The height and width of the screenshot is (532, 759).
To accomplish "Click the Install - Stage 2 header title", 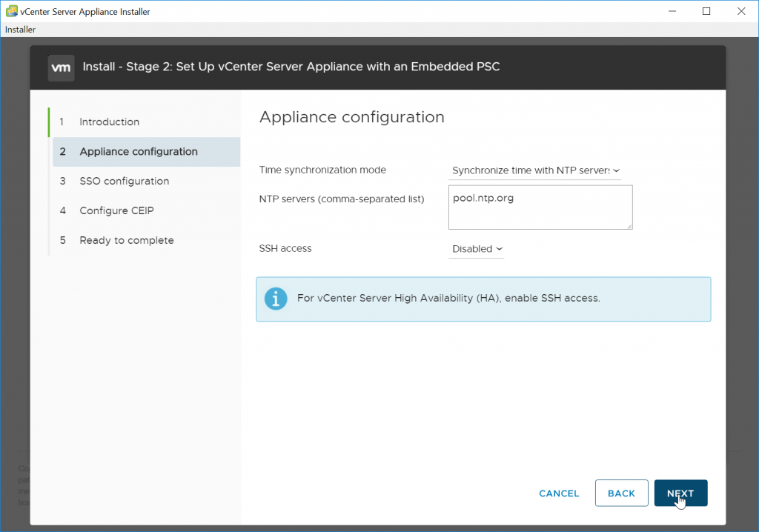I will point(291,67).
